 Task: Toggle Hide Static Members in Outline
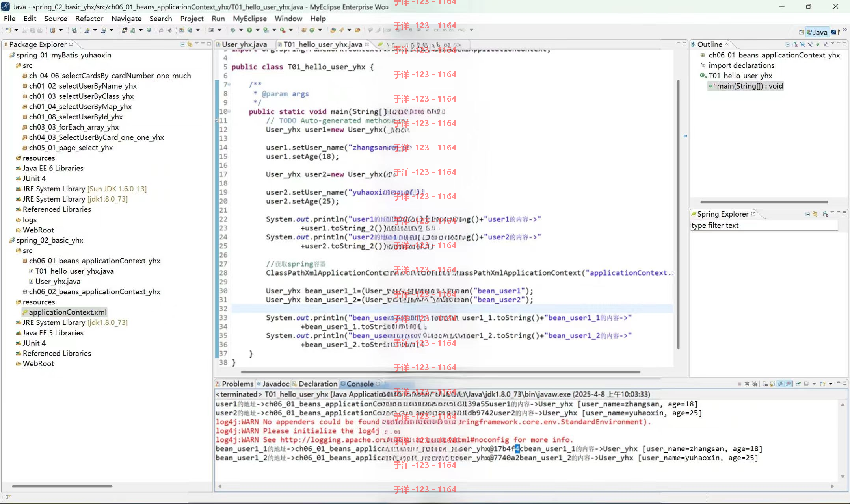tap(810, 44)
